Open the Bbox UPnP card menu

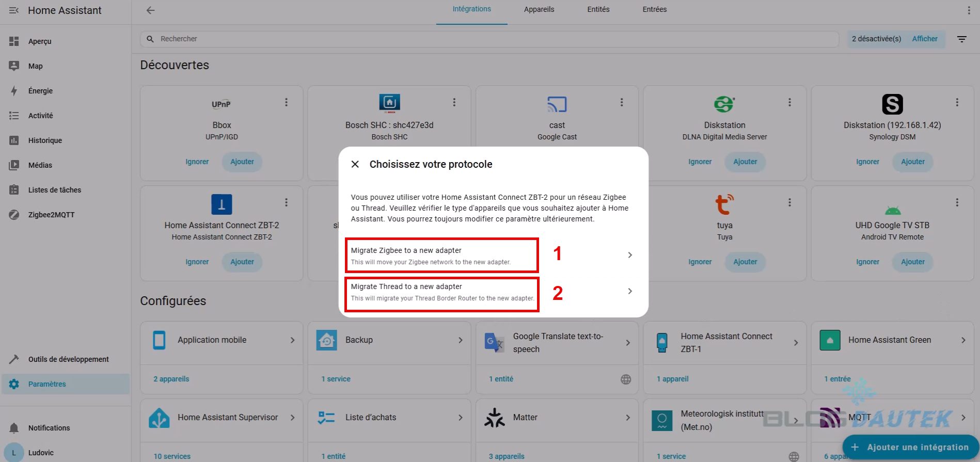pos(286,102)
